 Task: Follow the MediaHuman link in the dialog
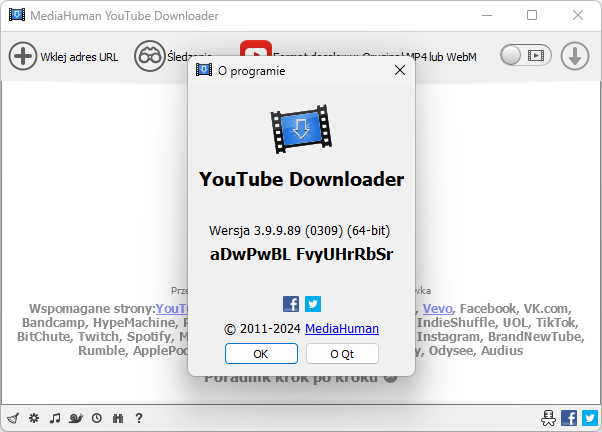pyautogui.click(x=342, y=329)
